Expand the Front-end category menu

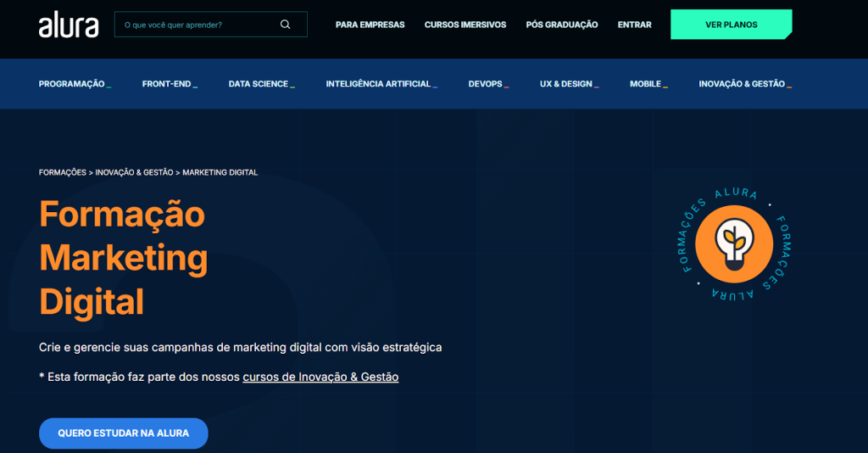[170, 84]
